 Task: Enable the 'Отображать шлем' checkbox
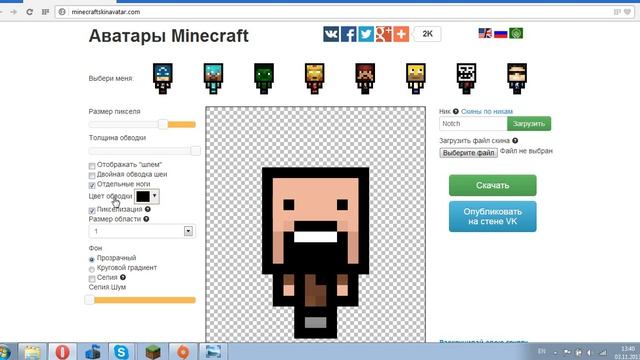point(92,165)
